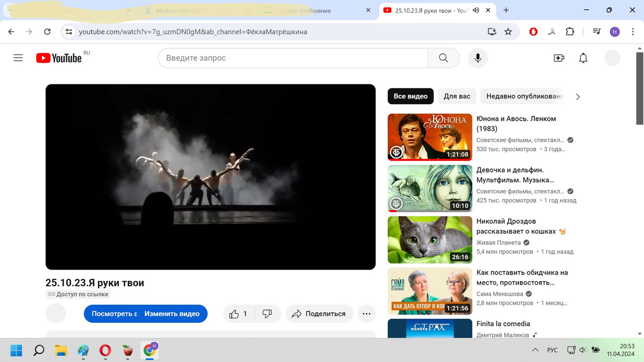
Task: Click the search magnifier button
Action: 443,58
